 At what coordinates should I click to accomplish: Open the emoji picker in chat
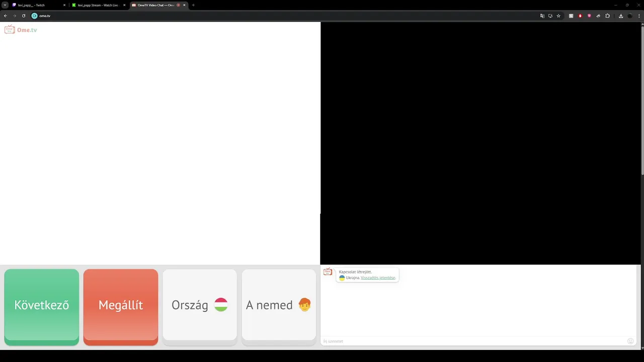coord(630,341)
